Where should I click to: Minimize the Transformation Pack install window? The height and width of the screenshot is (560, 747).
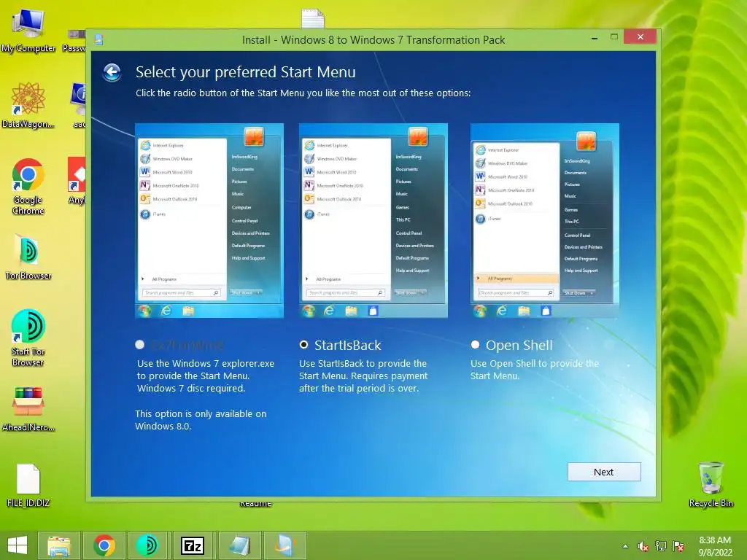coord(594,37)
